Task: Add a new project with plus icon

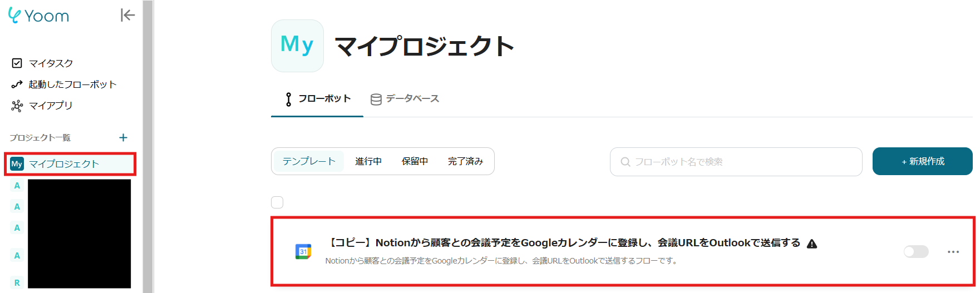Action: 124,137
